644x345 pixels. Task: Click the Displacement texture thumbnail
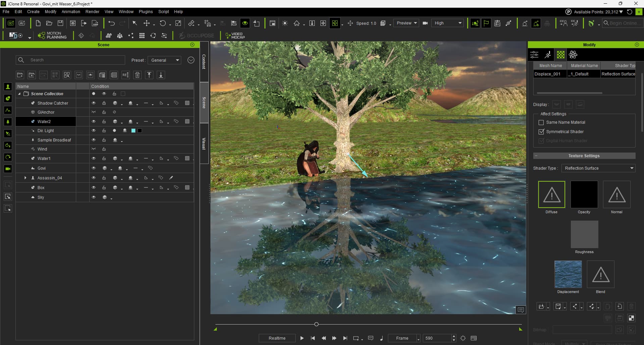click(x=568, y=274)
